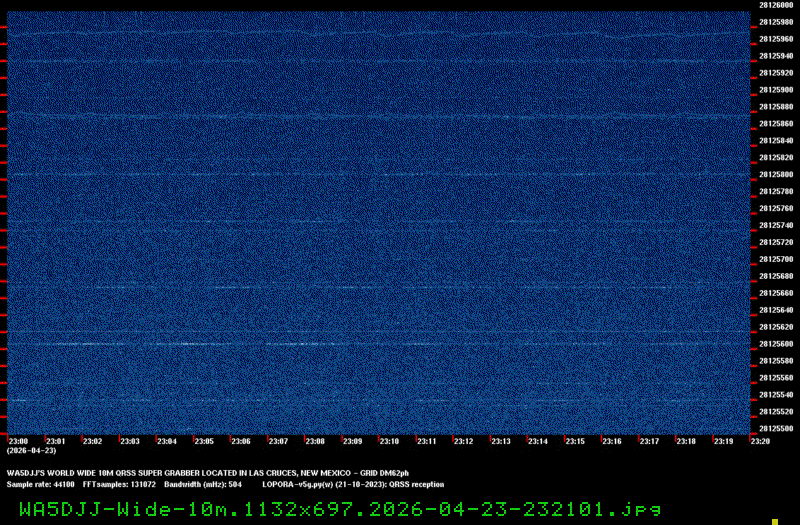Click the 28125560 frequency label
800x525 pixels.
[776, 378]
